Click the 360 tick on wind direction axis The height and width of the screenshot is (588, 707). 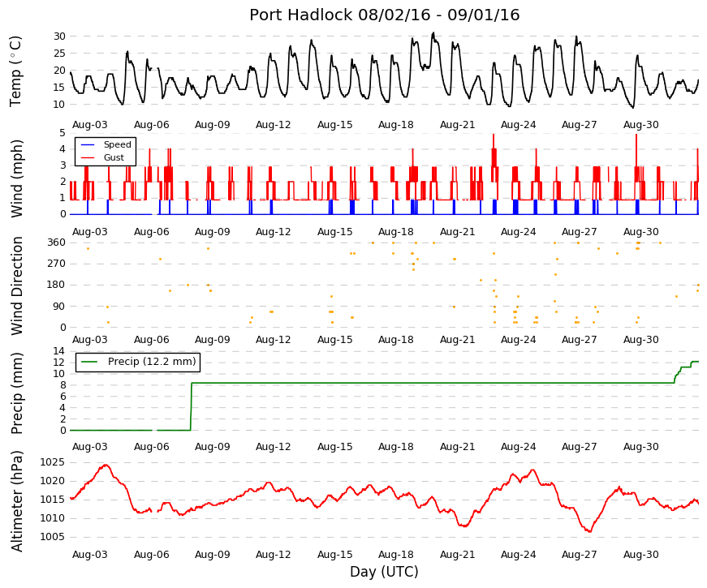[56, 242]
